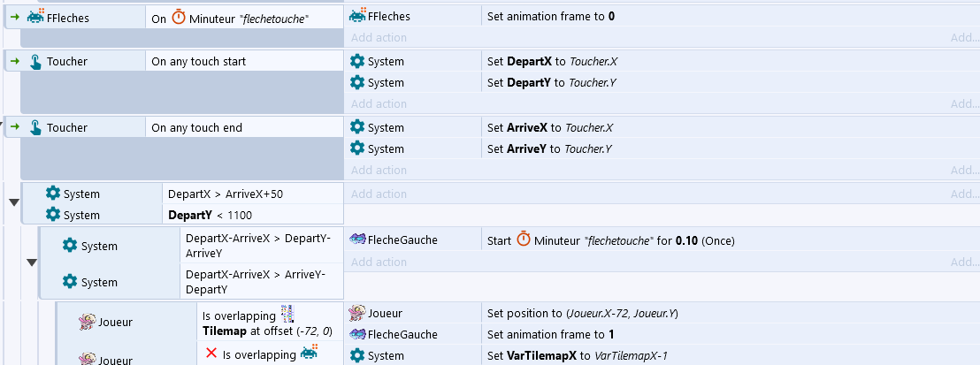Select the On Minuteur "flechetouche" condition text
This screenshot has height=365, width=980.
[x=230, y=19]
